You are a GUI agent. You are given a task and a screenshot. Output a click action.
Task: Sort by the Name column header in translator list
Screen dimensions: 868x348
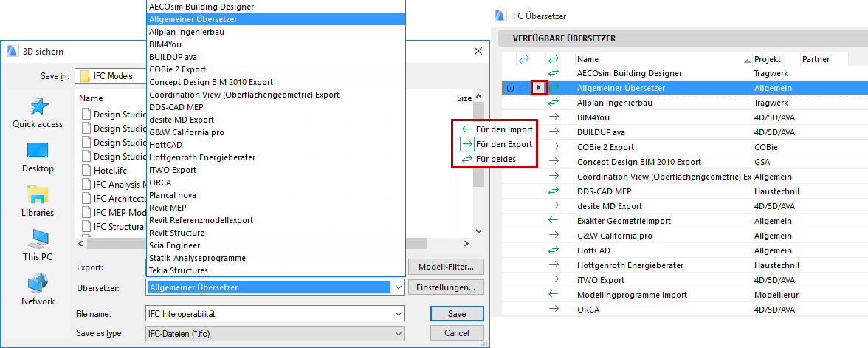[663, 59]
